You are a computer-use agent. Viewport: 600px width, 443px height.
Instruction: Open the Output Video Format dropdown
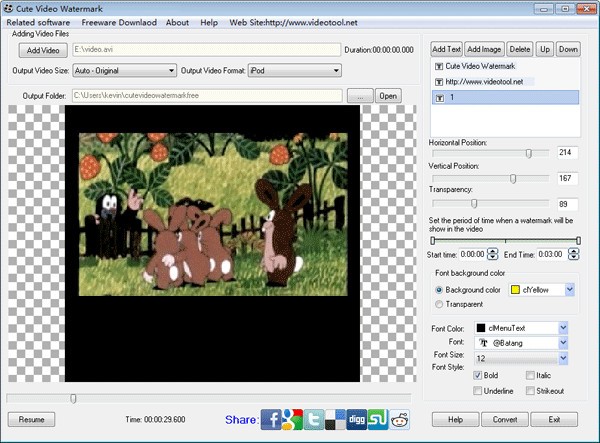click(x=336, y=70)
